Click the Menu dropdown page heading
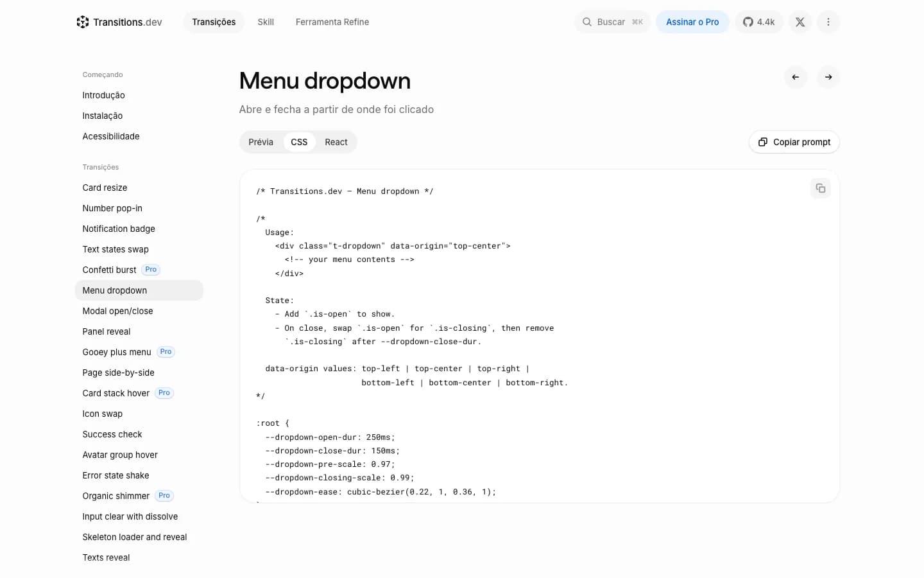This screenshot has height=578, width=924. [x=325, y=81]
